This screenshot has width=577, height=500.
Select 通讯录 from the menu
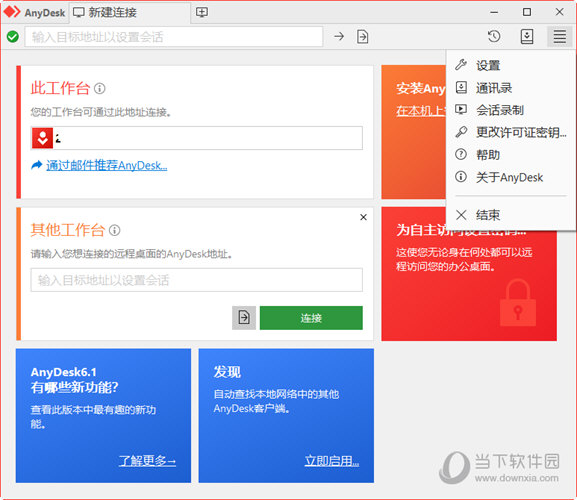[x=511, y=88]
